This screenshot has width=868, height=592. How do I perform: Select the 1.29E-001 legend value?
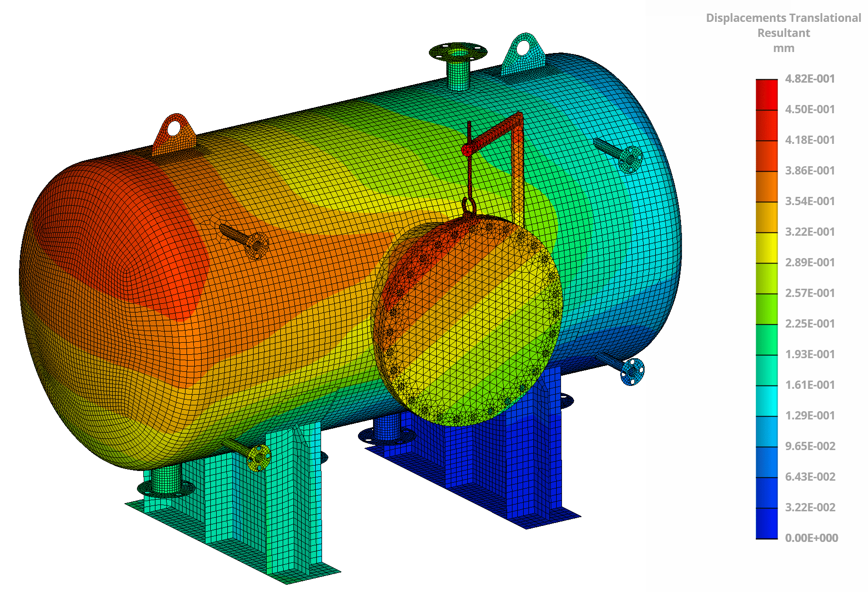click(x=810, y=416)
